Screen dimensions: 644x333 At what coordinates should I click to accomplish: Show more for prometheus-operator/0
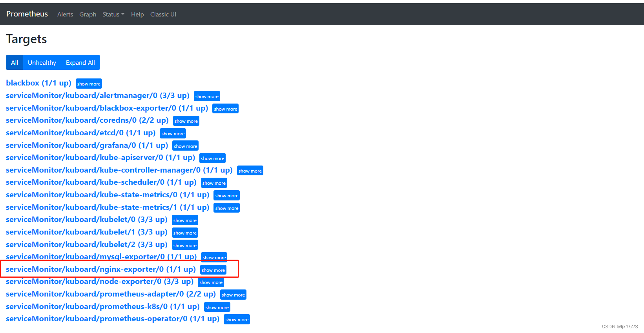point(237,319)
